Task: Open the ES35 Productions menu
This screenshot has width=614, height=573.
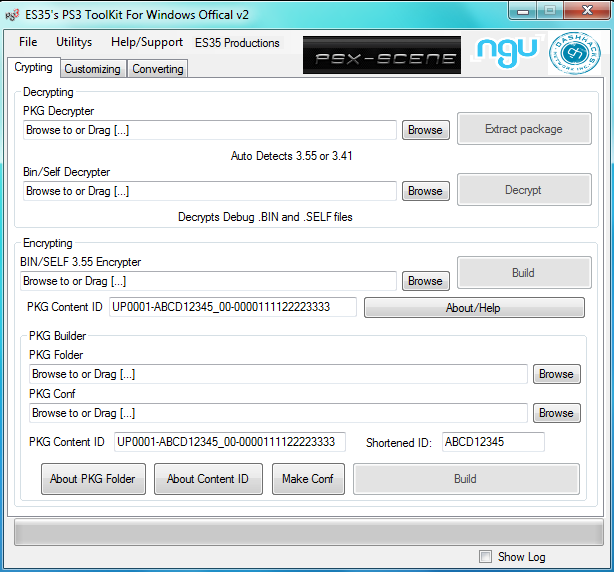Action: 237,43
